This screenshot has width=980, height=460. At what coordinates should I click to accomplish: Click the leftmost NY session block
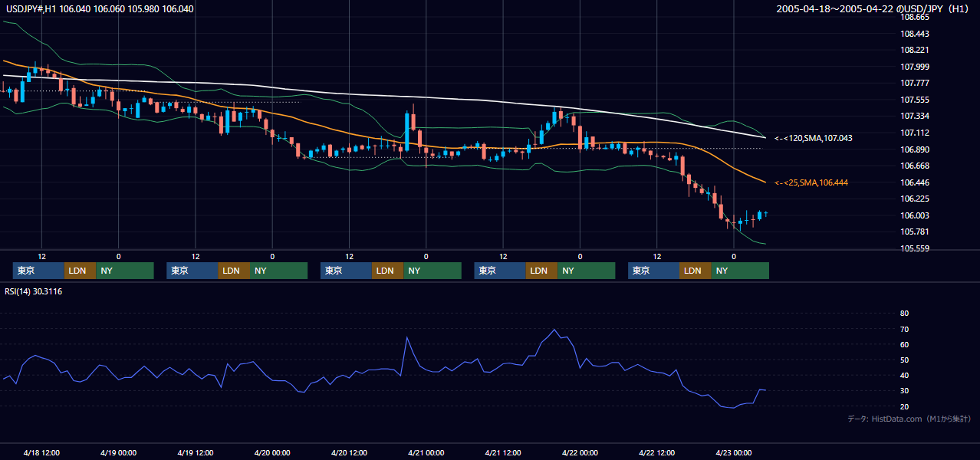(x=125, y=271)
